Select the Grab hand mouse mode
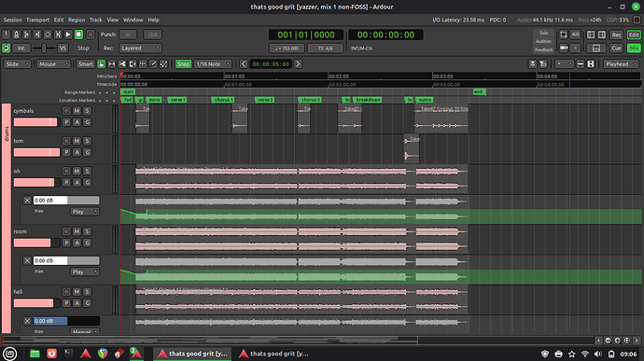Image resolution: width=644 pixels, height=361 pixels. 102,64
